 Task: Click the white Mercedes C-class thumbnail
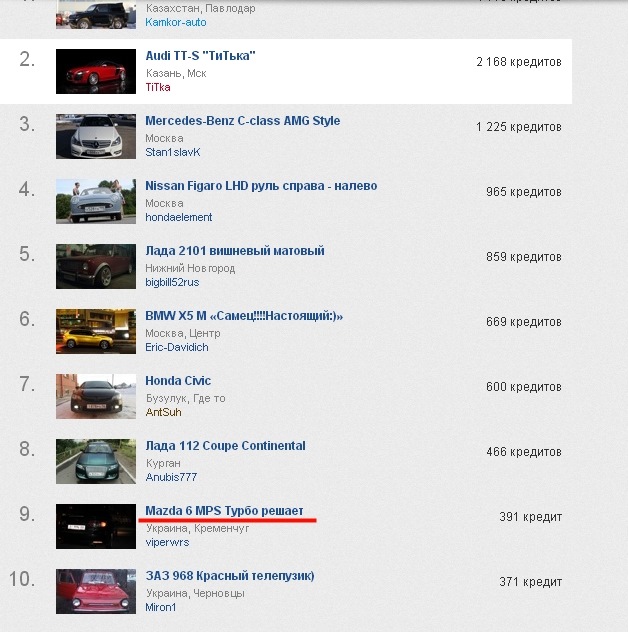[x=96, y=136]
